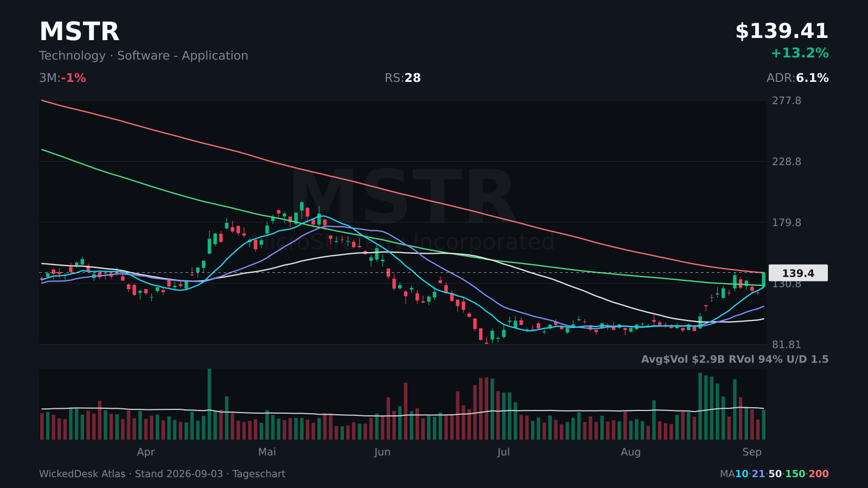Click the 139.4 last-price marker tag

pyautogui.click(x=798, y=273)
